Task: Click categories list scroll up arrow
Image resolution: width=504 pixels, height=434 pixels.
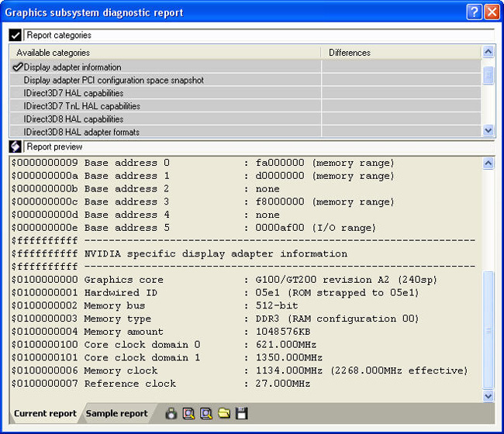Action: [488, 51]
